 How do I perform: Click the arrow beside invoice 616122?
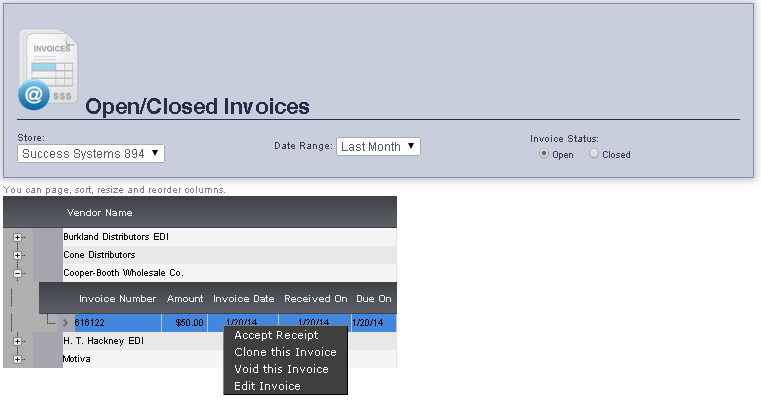tap(66, 323)
